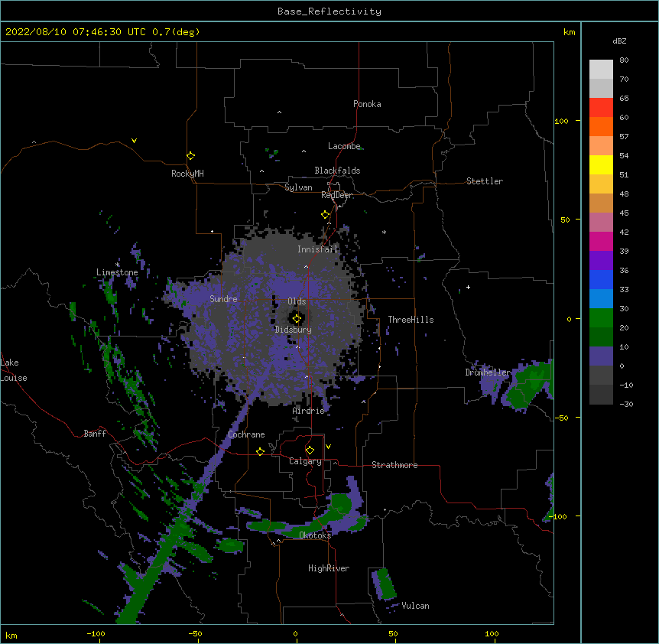Click the yellow marker south of RedDeer

point(326,215)
